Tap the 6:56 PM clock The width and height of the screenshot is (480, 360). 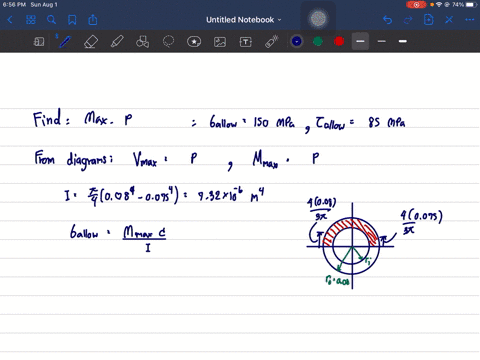(14, 5)
